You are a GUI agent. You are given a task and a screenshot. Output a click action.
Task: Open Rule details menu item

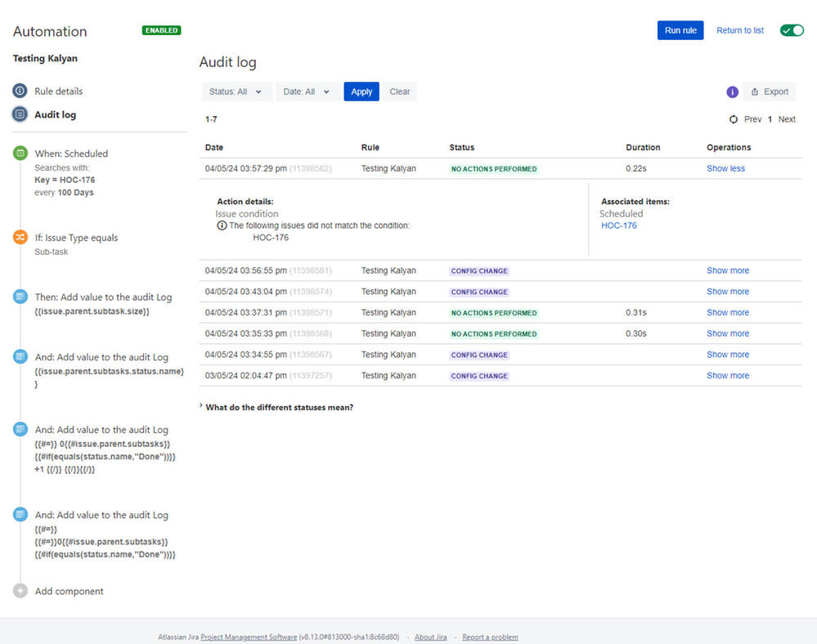(x=58, y=91)
